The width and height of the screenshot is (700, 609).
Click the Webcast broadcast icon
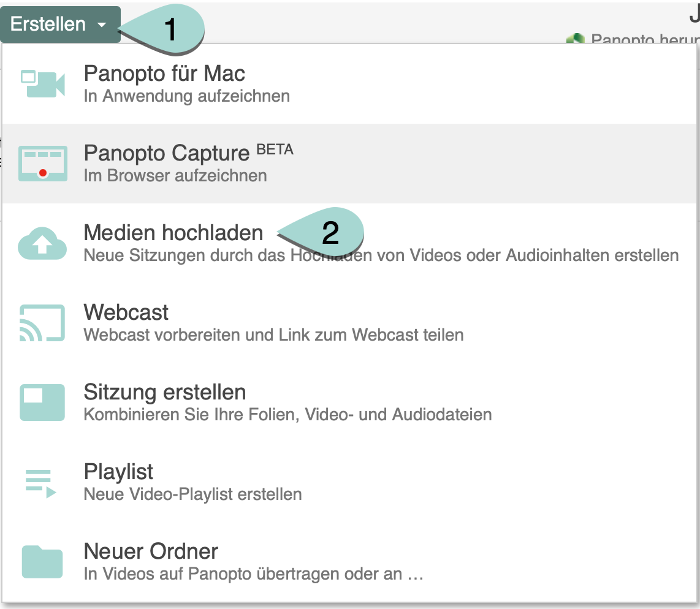point(42,323)
